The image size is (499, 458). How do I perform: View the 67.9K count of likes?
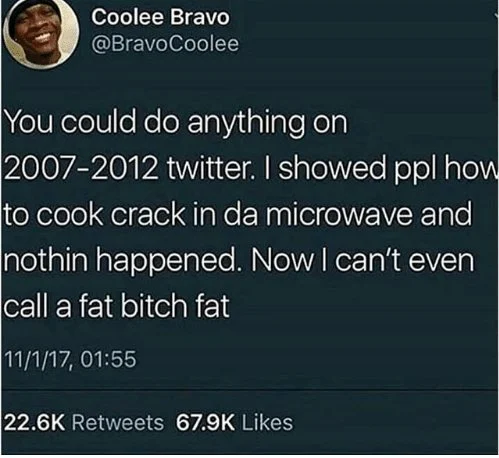tap(205, 422)
